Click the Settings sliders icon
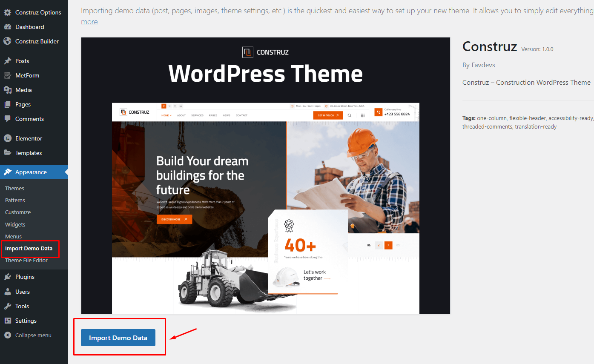Screen dimensions: 594x364 pos(7,321)
